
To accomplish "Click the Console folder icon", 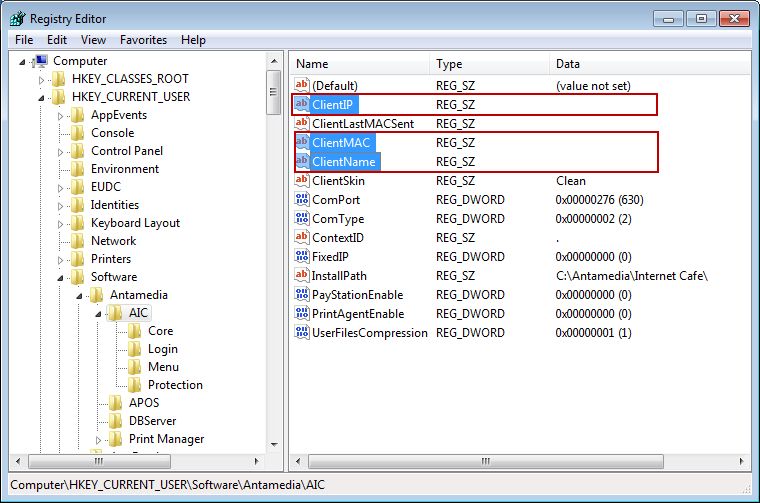I will coord(78,133).
